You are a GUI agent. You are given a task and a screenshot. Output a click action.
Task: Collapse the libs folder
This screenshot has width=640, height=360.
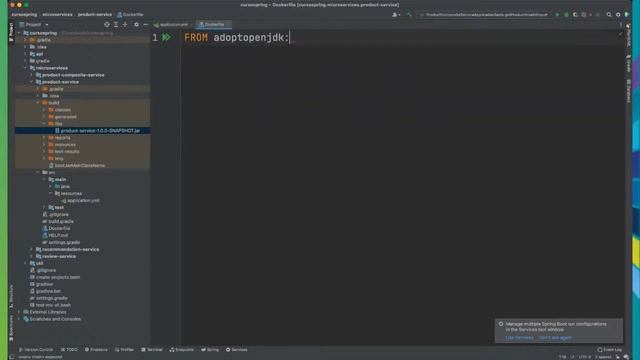[44, 124]
